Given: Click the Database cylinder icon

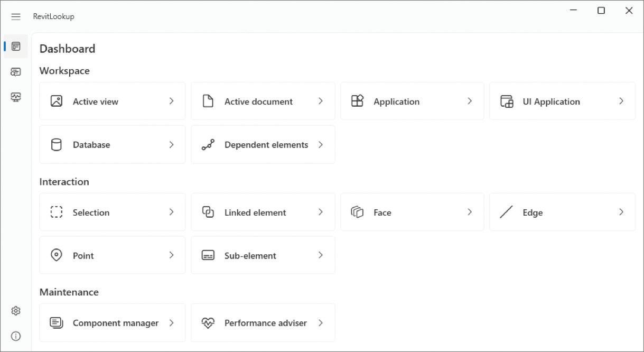Looking at the screenshot, I should [57, 145].
